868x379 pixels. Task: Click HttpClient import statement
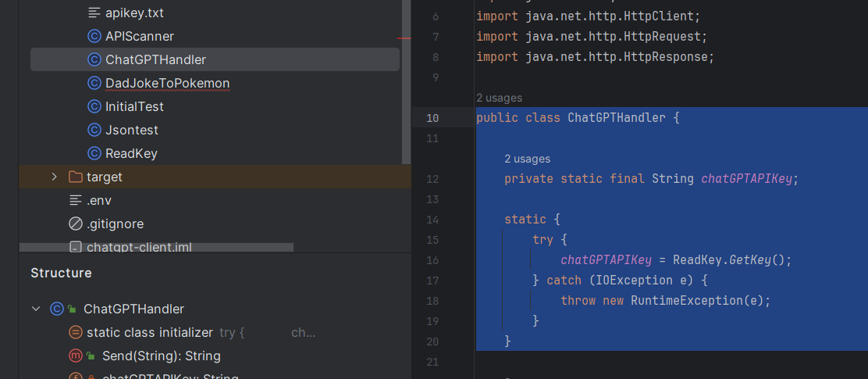point(589,16)
